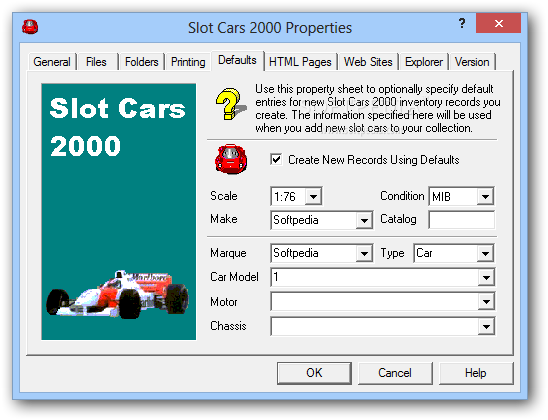This screenshot has height=420, width=548.
Task: Expand the Make dropdown list
Action: [364, 220]
